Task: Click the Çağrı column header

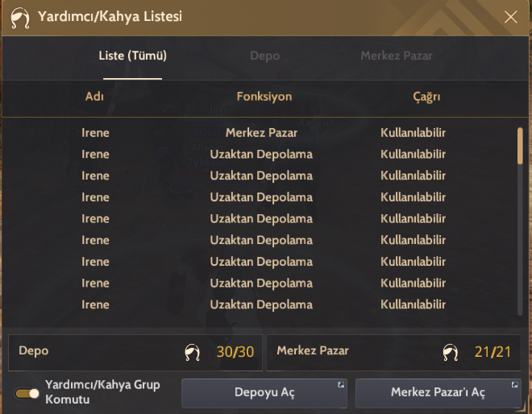Action: (x=426, y=97)
